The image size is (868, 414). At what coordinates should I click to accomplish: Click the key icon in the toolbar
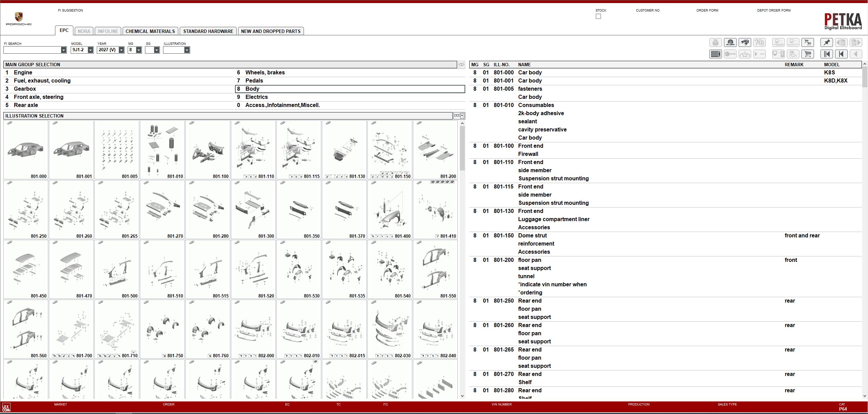click(730, 54)
